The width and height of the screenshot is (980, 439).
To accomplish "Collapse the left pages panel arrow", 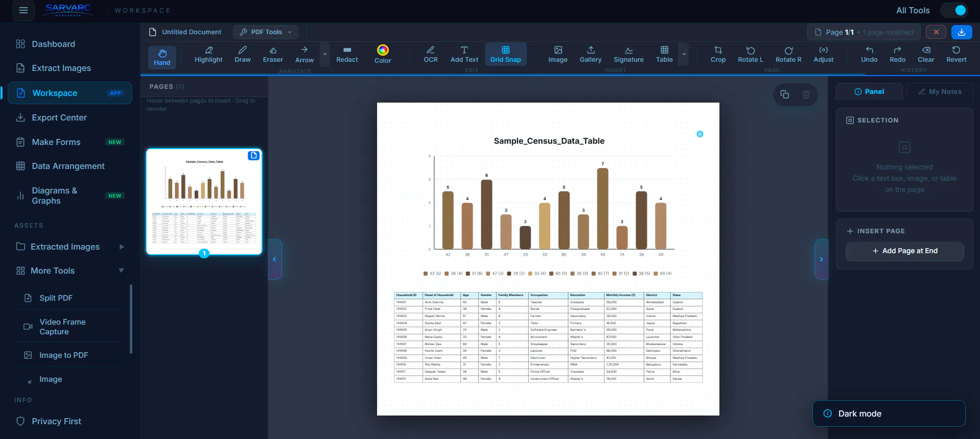I will click(274, 259).
